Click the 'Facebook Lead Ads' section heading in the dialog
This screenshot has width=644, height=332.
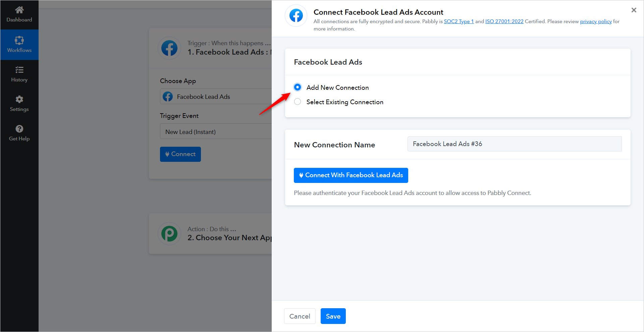point(328,62)
